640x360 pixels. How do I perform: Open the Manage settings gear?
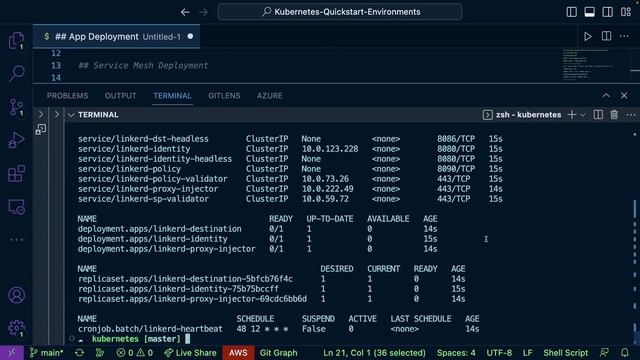tap(16, 328)
